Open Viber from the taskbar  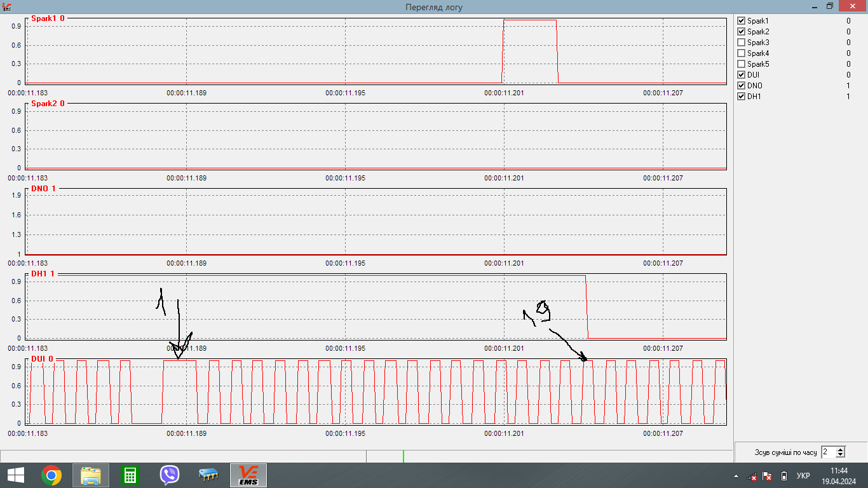pos(170,475)
